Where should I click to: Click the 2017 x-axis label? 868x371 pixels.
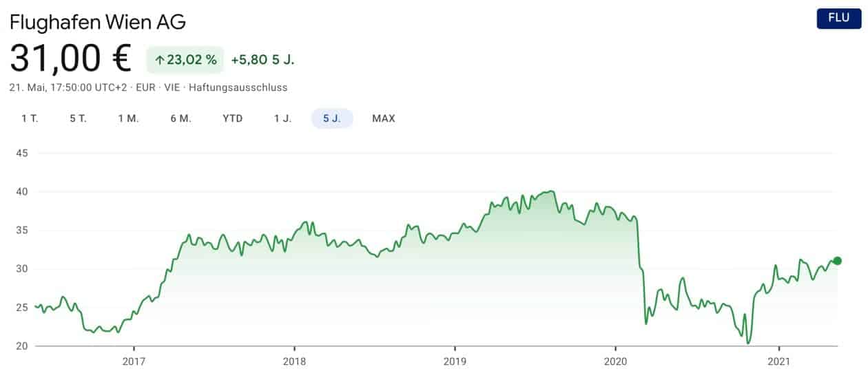[134, 361]
